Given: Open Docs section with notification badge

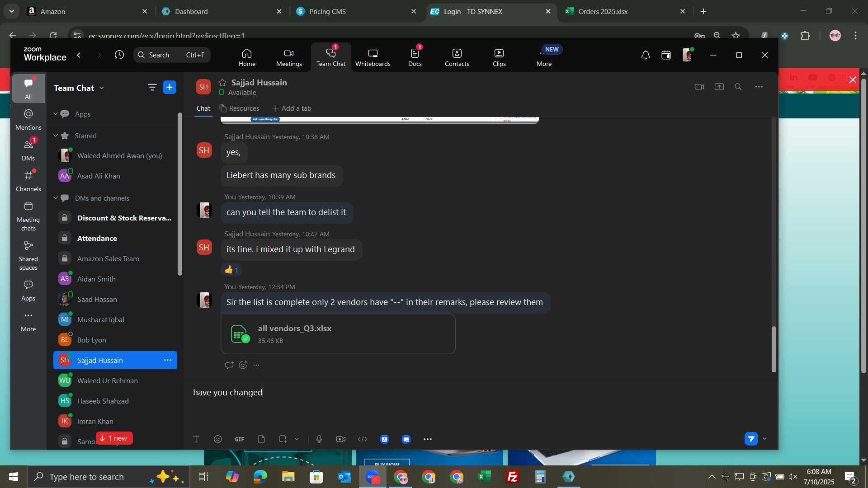Looking at the screenshot, I should point(415,58).
